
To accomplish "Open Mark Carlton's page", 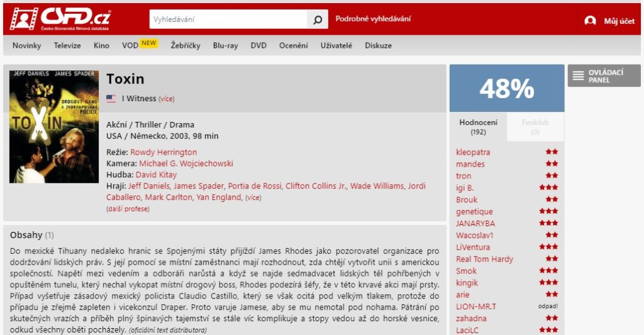I will click(x=169, y=197).
